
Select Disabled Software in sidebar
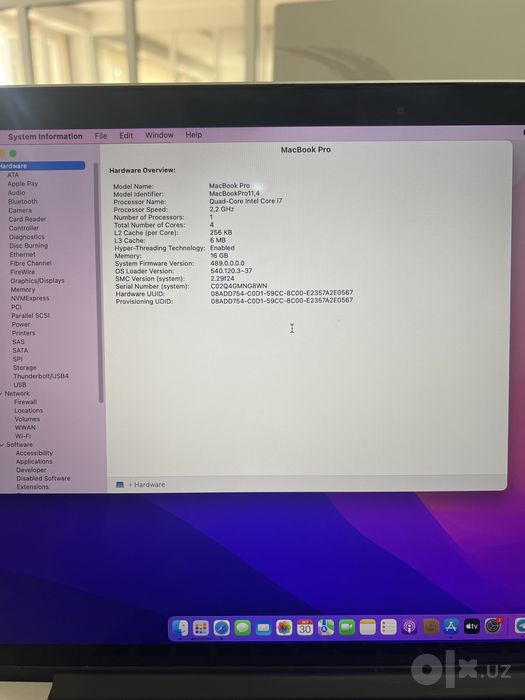pos(43,478)
